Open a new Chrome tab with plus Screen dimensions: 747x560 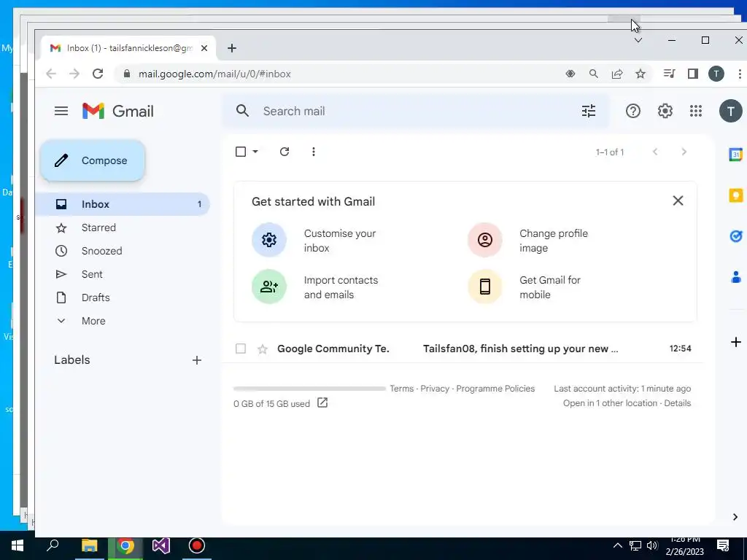pos(231,48)
